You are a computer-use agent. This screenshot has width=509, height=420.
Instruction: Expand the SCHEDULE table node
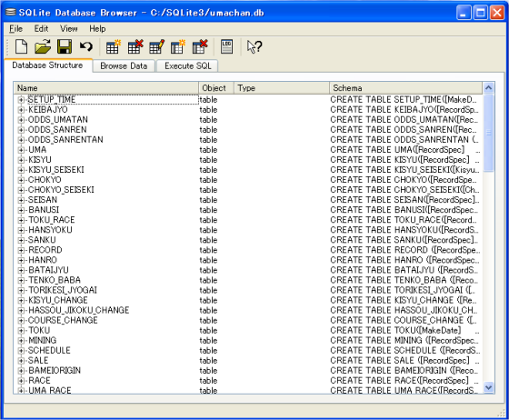pos(21,351)
